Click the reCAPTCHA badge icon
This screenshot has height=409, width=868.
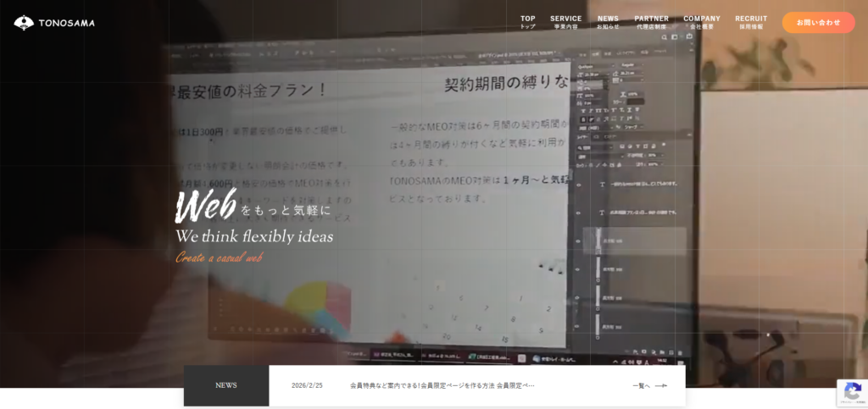[x=851, y=392]
